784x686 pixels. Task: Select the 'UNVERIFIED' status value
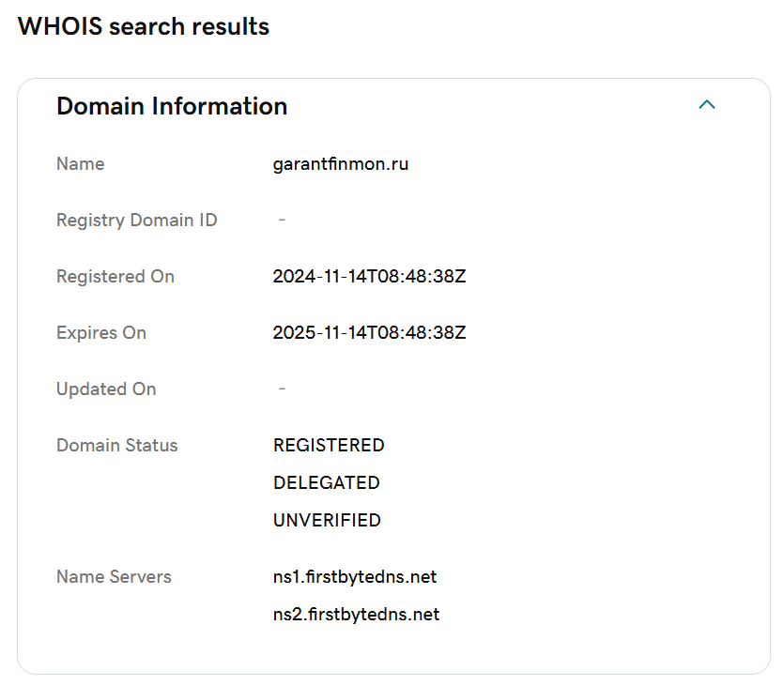pos(328,521)
